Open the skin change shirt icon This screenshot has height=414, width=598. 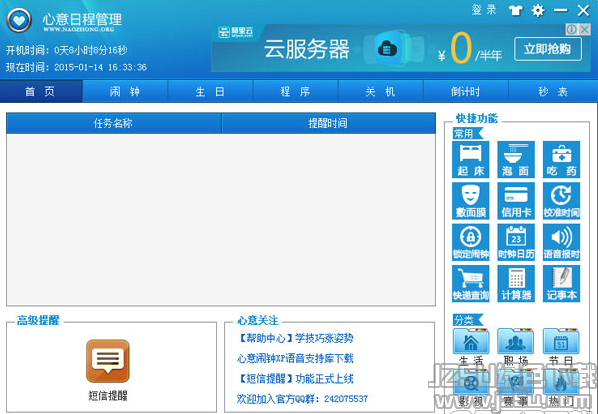516,10
